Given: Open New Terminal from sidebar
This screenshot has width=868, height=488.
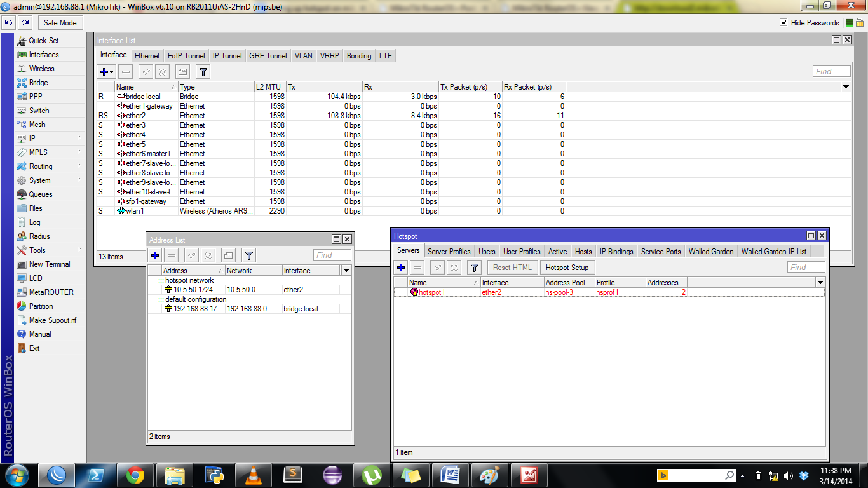Looking at the screenshot, I should (49, 264).
